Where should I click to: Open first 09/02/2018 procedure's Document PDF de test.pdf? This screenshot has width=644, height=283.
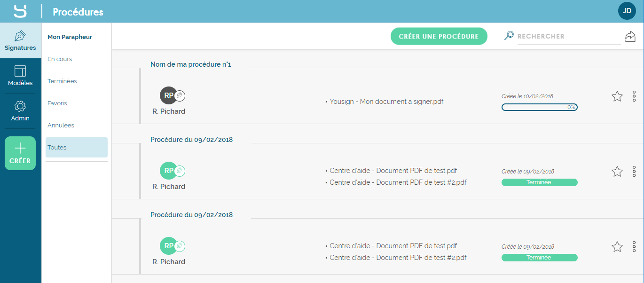tap(393, 171)
